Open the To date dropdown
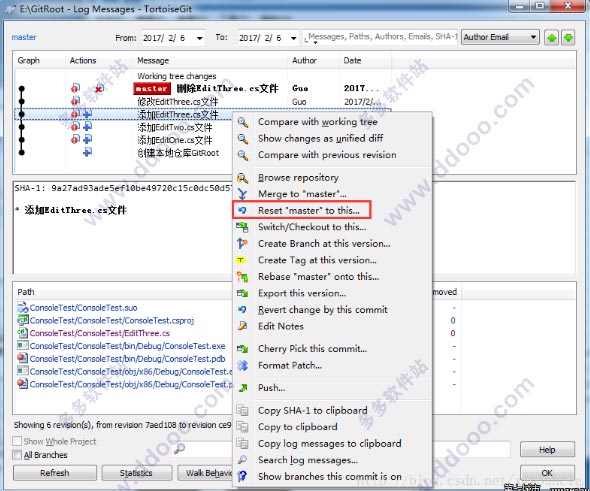Screen dimensions: 590x491 click(x=293, y=38)
